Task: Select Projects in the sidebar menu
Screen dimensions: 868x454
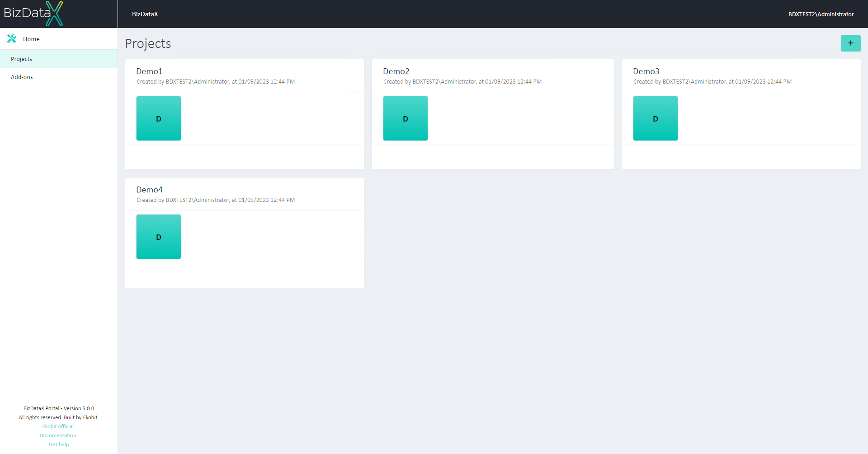Action: coord(59,59)
